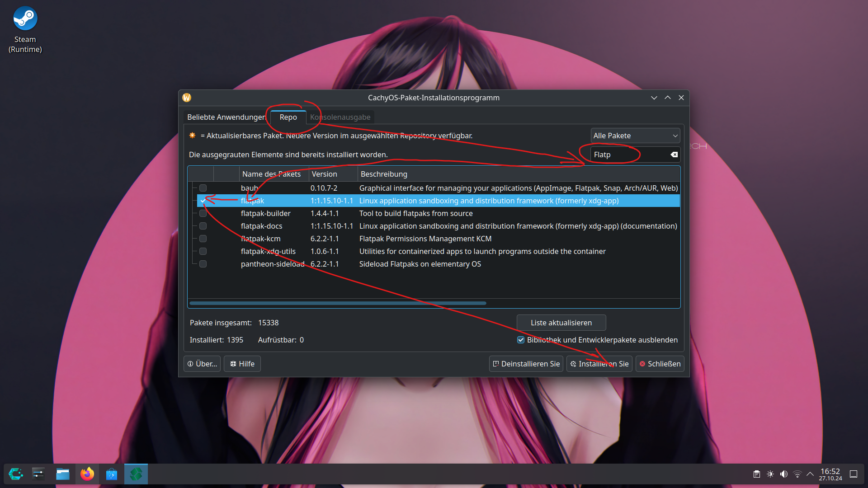Click the horizontal scrollbar of the package list
The image size is (868, 488).
pyautogui.click(x=338, y=303)
